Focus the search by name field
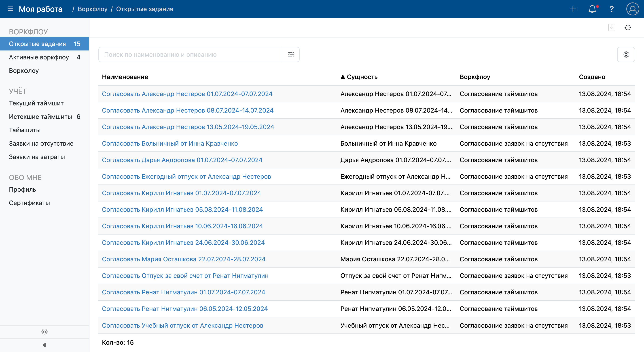 pyautogui.click(x=190, y=54)
